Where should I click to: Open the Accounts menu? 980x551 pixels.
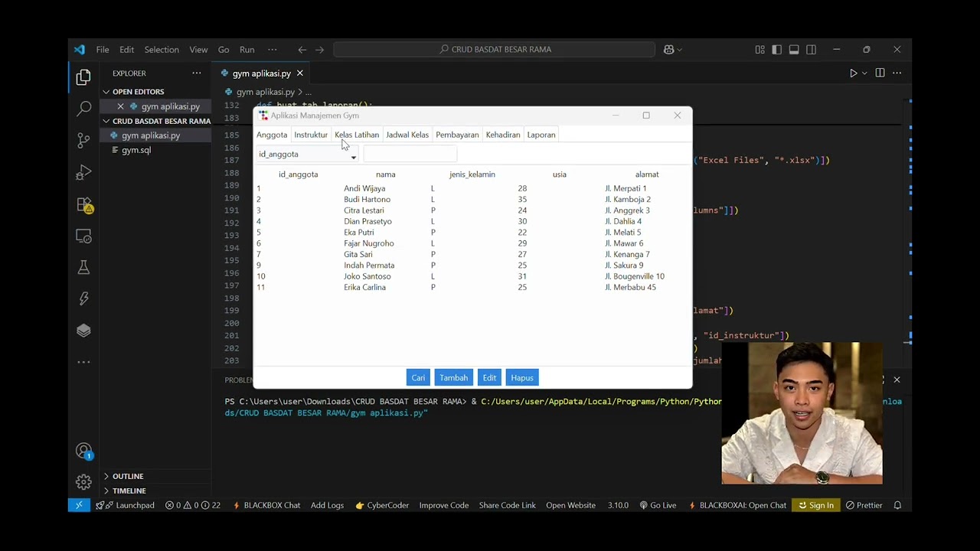coord(83,452)
